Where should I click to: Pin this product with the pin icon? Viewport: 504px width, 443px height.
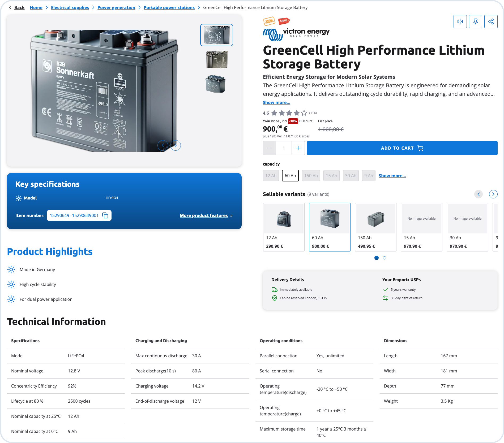tap(475, 21)
